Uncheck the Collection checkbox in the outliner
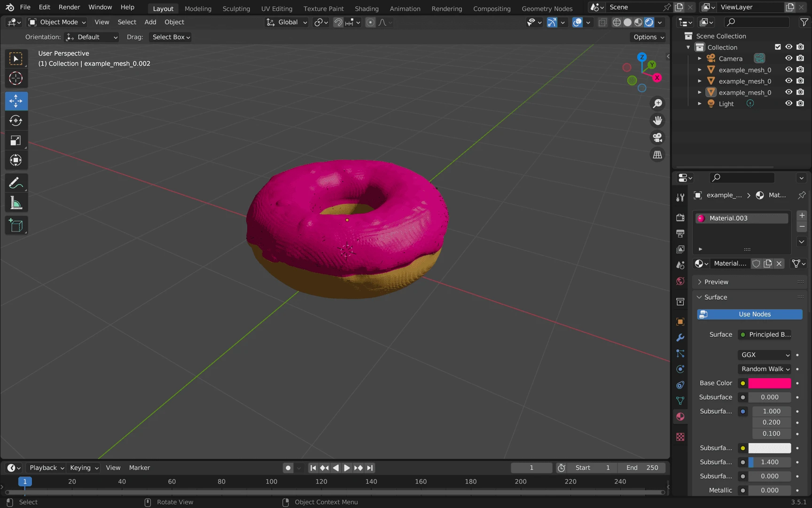The image size is (812, 508). click(x=778, y=47)
